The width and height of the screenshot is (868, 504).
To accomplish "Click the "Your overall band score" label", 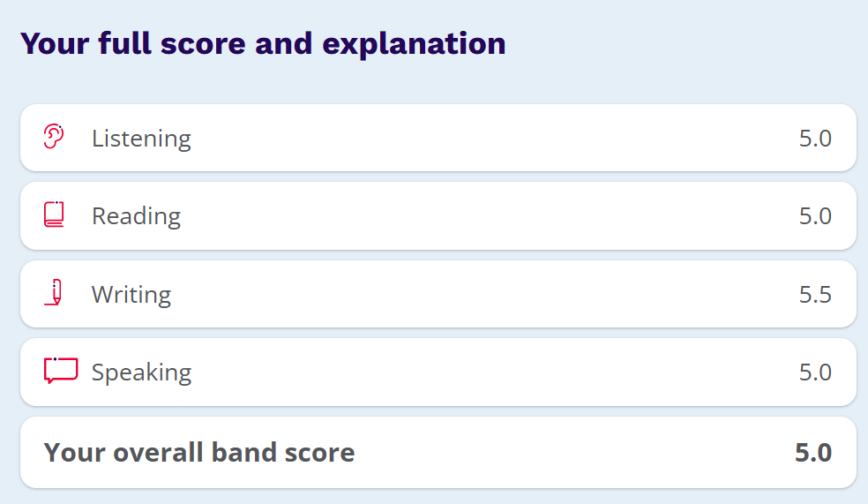I will click(x=199, y=453).
